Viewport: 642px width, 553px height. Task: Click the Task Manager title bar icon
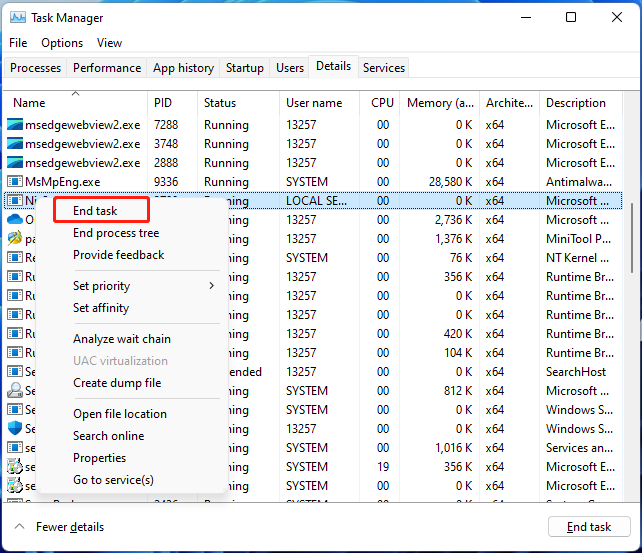point(18,18)
